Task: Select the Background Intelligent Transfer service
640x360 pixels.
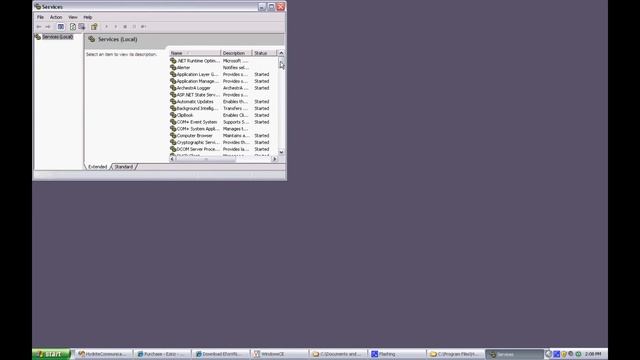Action: (x=223, y=109)
